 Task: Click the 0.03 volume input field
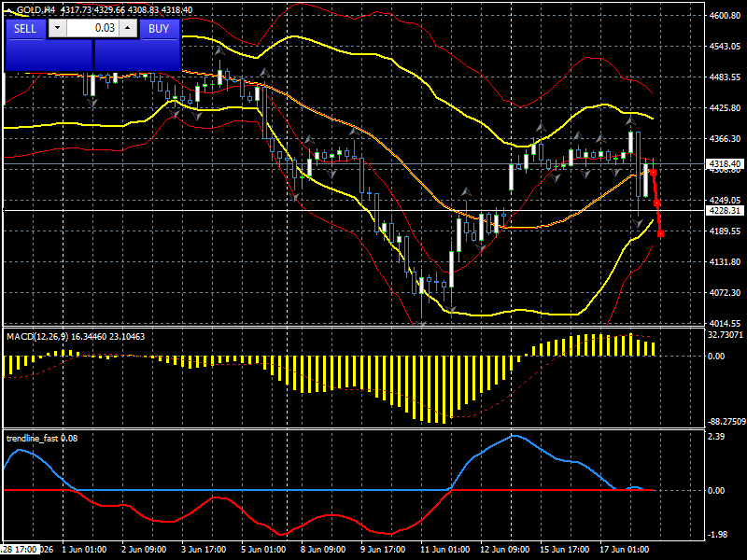point(92,28)
